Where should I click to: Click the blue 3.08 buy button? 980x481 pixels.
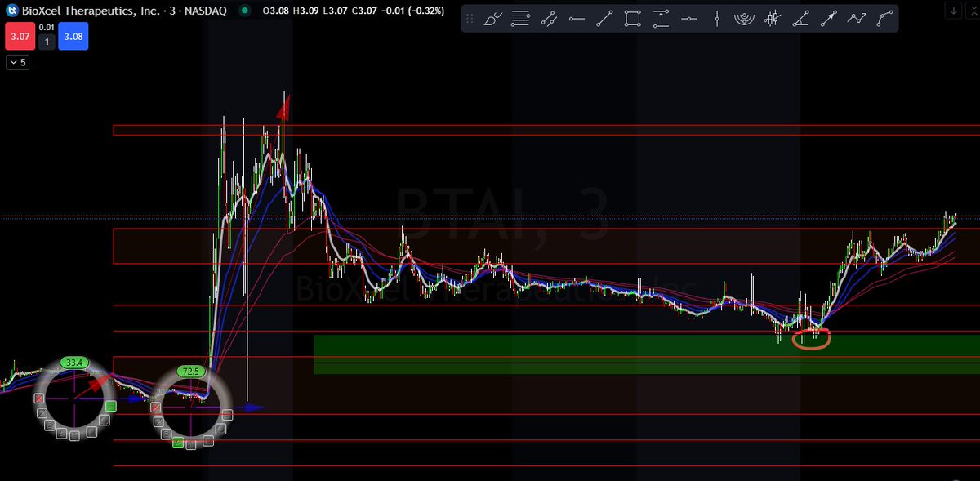tap(73, 36)
